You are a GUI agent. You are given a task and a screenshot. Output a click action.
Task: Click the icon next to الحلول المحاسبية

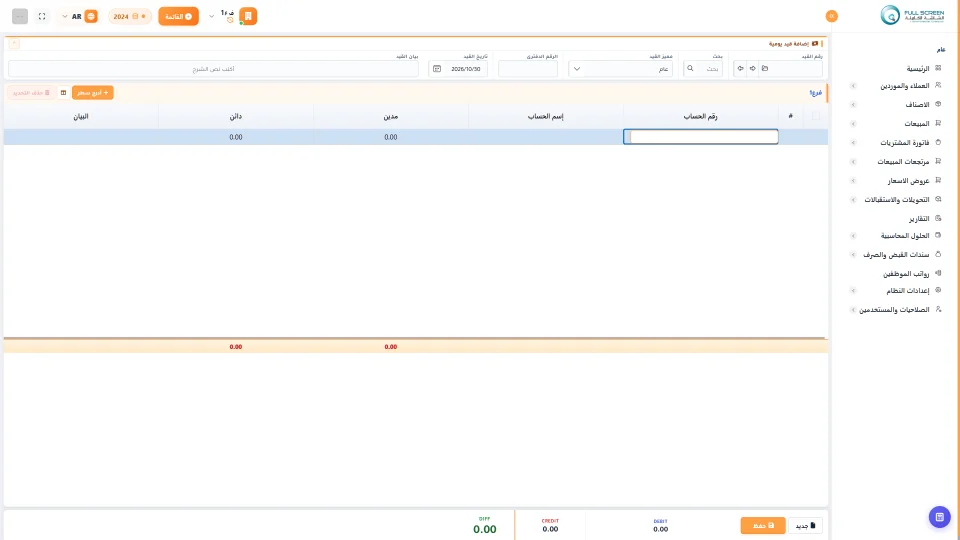(938, 235)
